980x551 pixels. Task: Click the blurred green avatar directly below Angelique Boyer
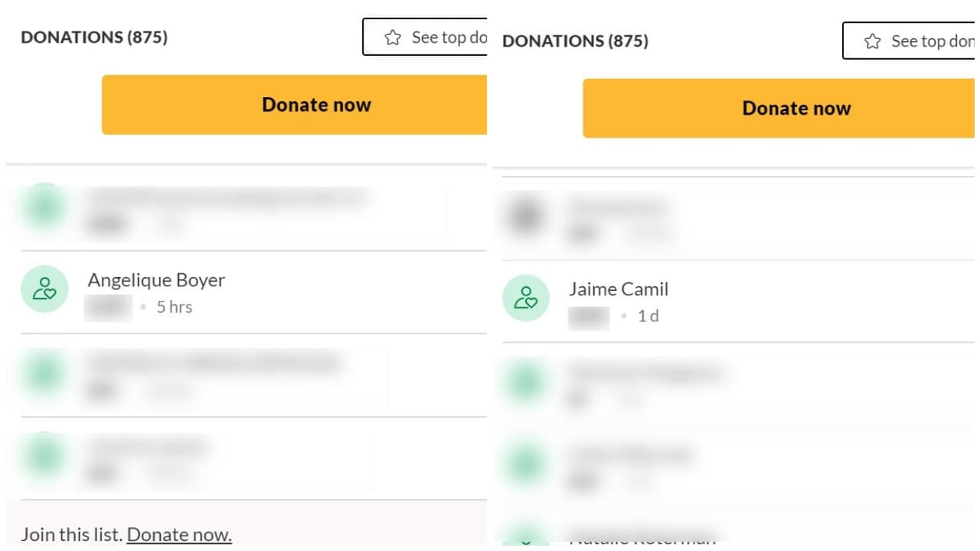tap(44, 373)
